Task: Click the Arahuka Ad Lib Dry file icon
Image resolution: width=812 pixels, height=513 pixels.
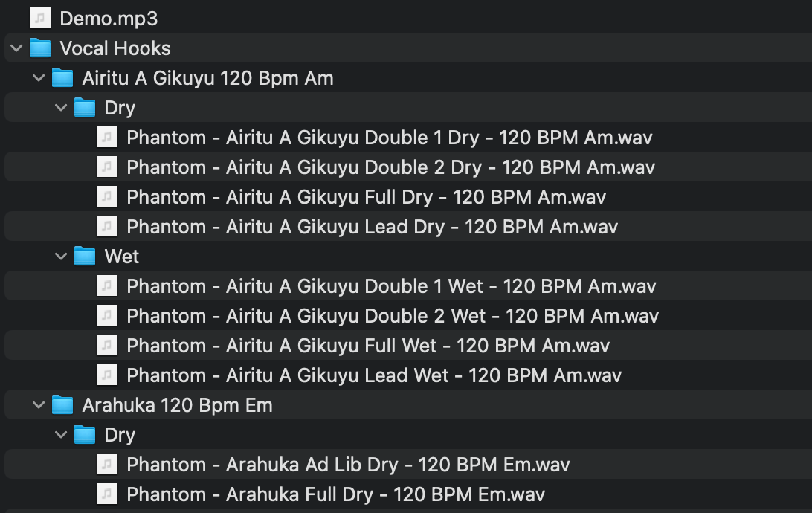Action: [x=107, y=465]
